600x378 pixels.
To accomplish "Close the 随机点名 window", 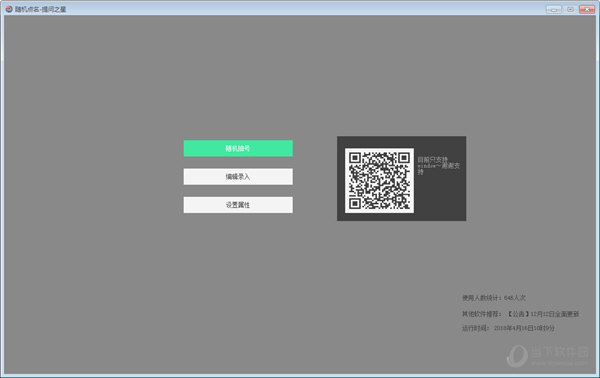I will 587,9.
